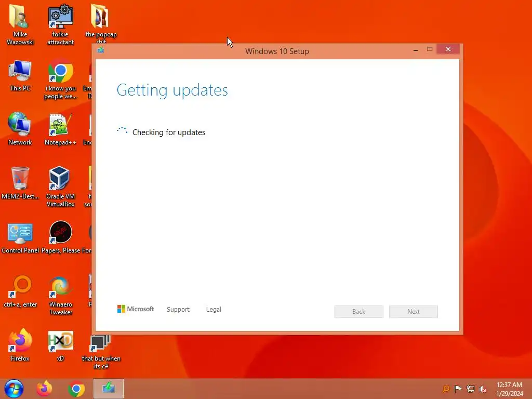532x399 pixels.
Task: Open the Legal link
Action: tap(214, 310)
